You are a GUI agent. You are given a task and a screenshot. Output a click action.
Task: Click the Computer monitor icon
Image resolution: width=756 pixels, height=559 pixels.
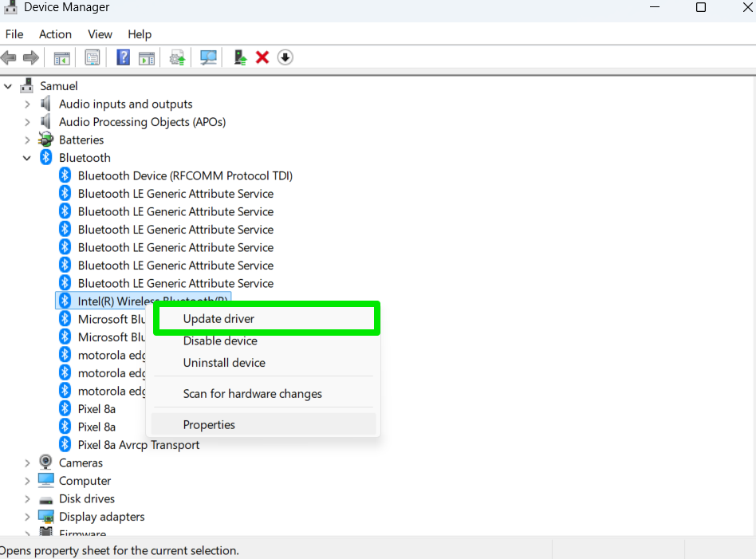click(x=45, y=480)
